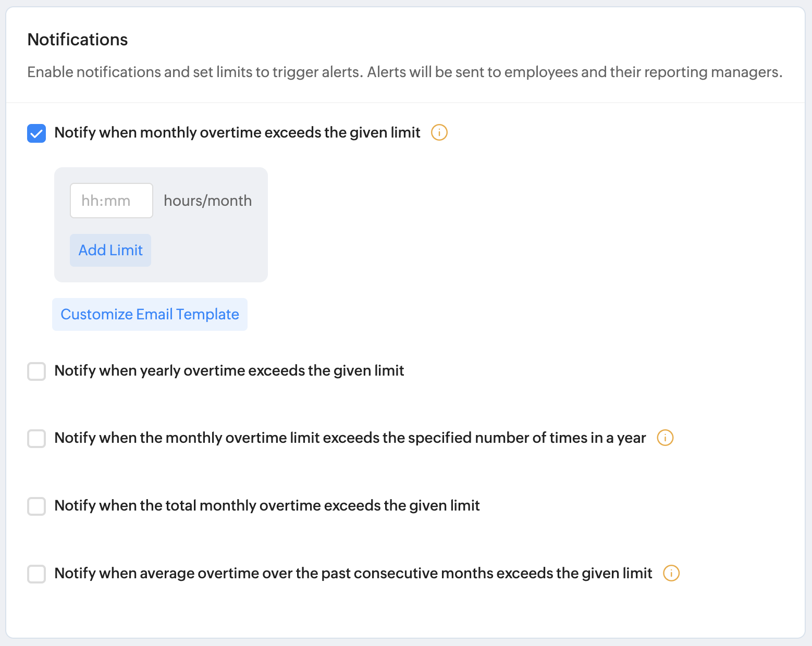This screenshot has width=812, height=646.
Task: Focus the hh:mm hours limit input field
Action: tap(112, 201)
